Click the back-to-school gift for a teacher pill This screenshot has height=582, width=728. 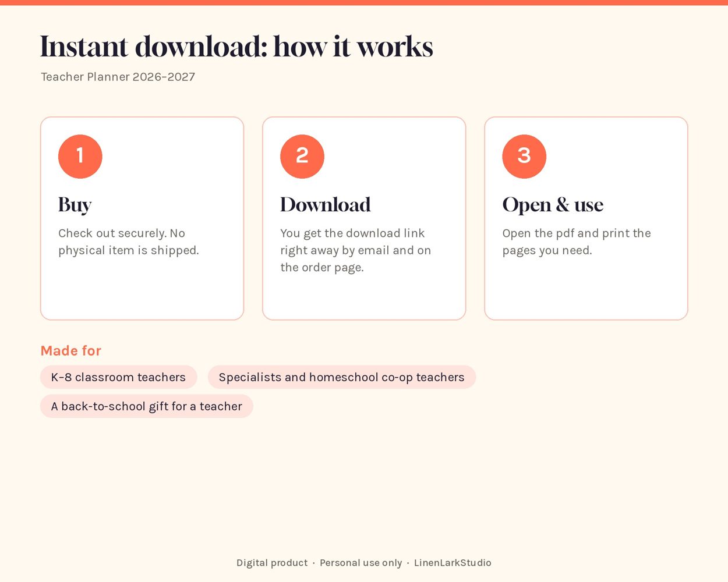147,406
